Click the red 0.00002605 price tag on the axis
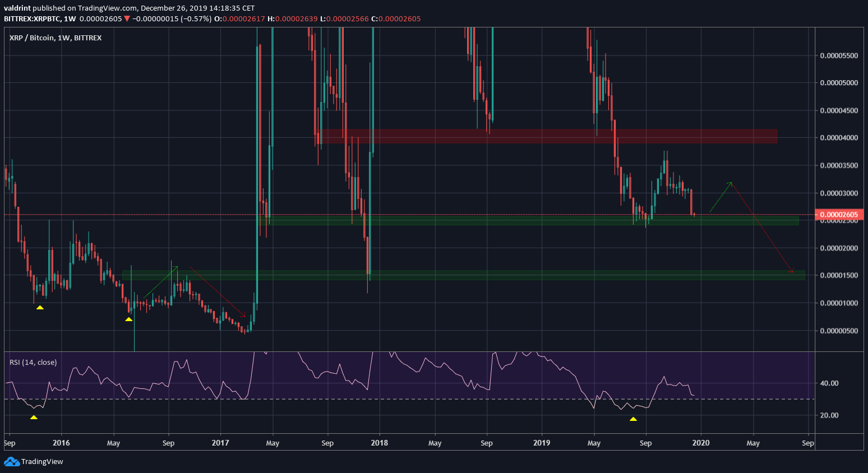 (839, 214)
